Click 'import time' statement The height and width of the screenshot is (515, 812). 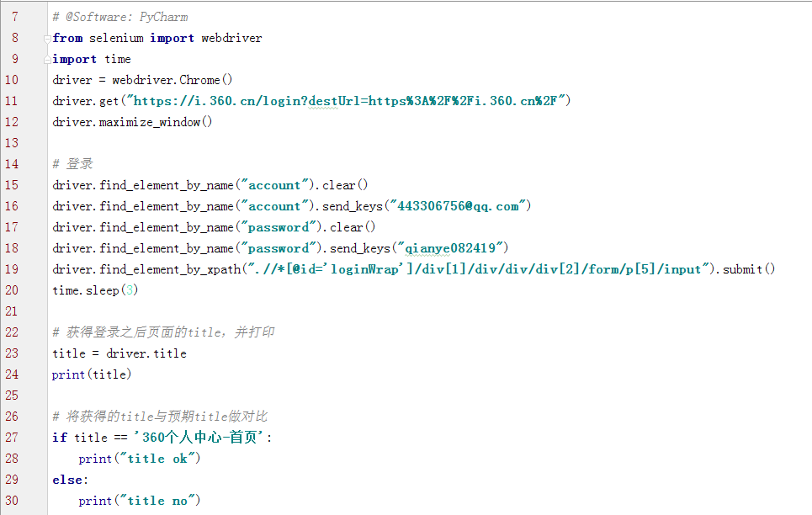click(92, 59)
